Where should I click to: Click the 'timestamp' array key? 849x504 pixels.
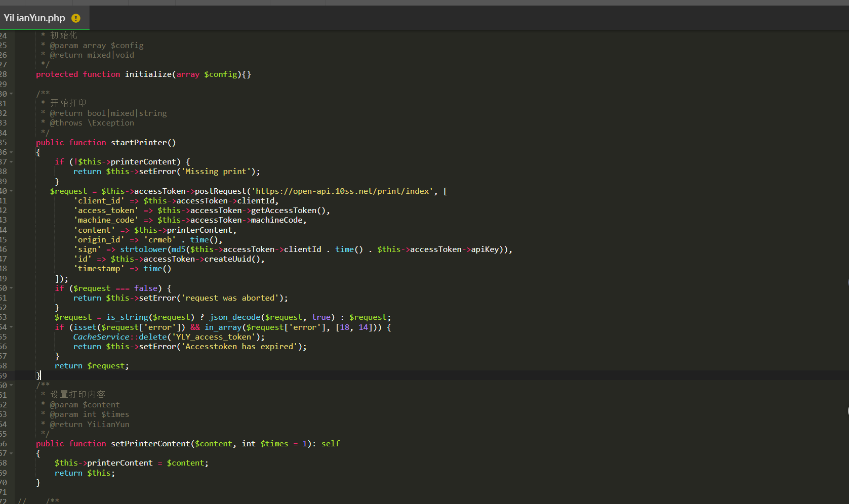(99, 269)
